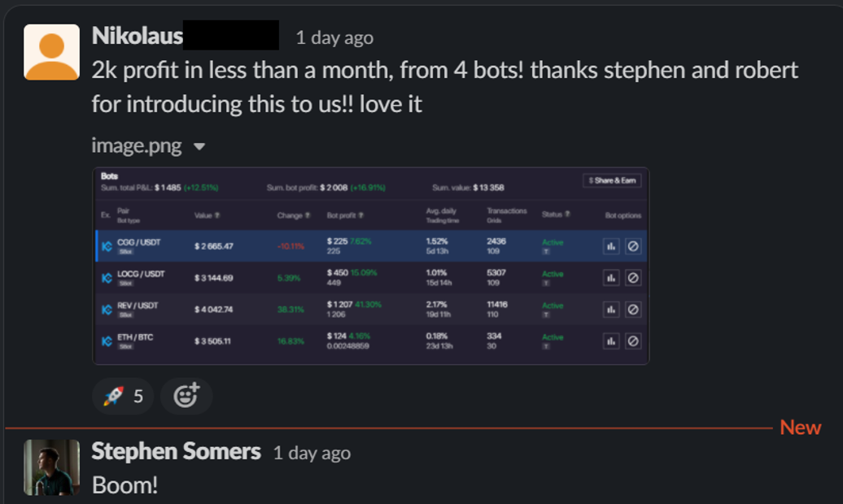Click Stephen Somers's profile photo
The height and width of the screenshot is (504, 843).
pos(52,467)
